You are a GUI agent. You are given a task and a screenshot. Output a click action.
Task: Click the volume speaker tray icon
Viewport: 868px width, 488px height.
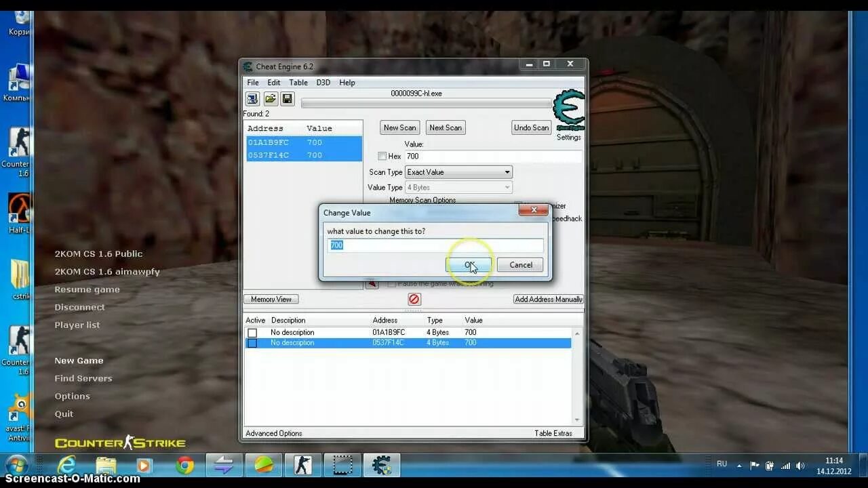pos(800,466)
